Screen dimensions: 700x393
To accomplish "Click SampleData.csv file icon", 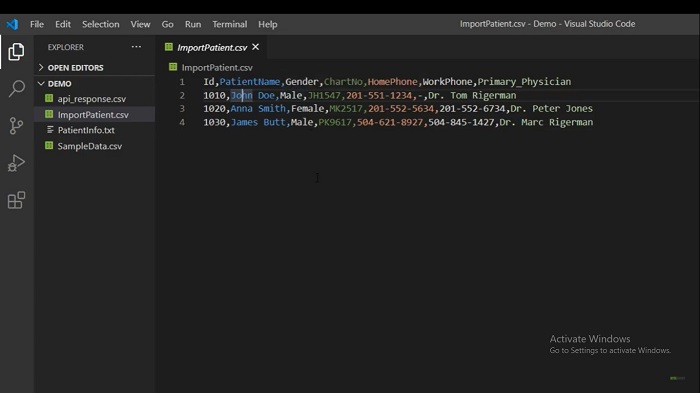I will 49,146.
